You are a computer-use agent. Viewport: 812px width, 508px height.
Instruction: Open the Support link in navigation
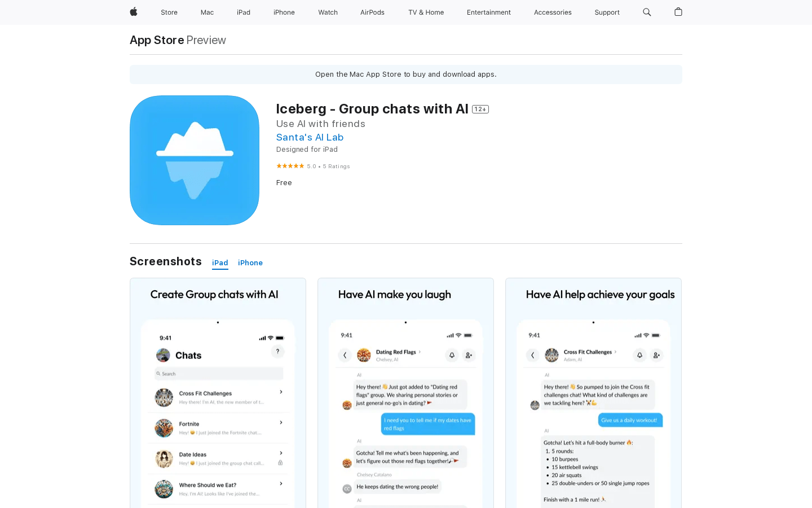[607, 12]
